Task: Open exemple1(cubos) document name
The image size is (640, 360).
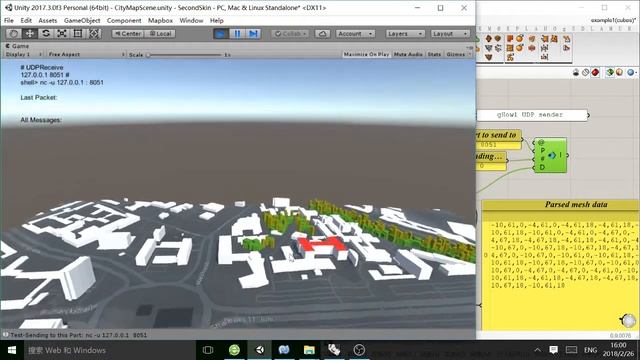Action: pos(613,20)
